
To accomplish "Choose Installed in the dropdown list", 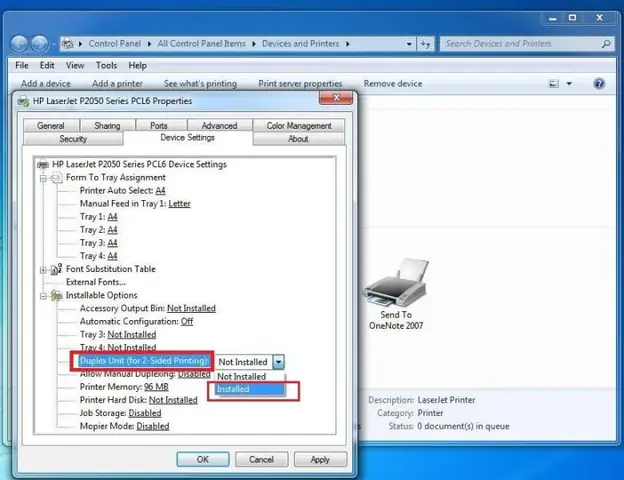I will 250,389.
